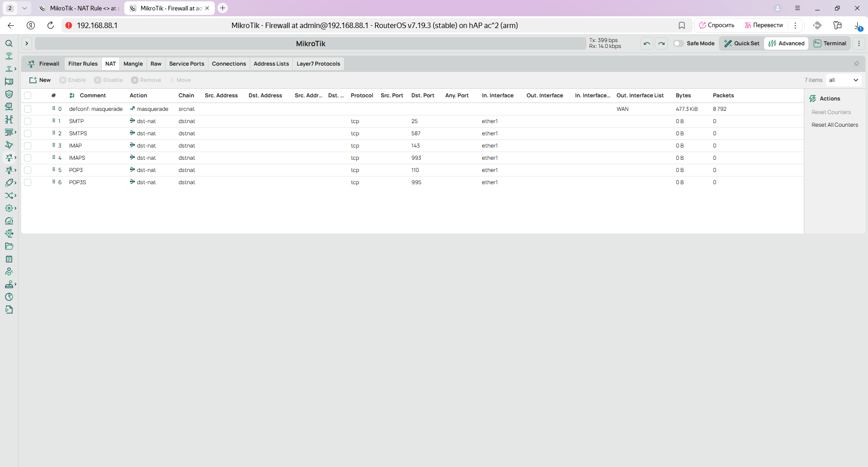Pin the Firewall panel with pin icon

[856, 64]
